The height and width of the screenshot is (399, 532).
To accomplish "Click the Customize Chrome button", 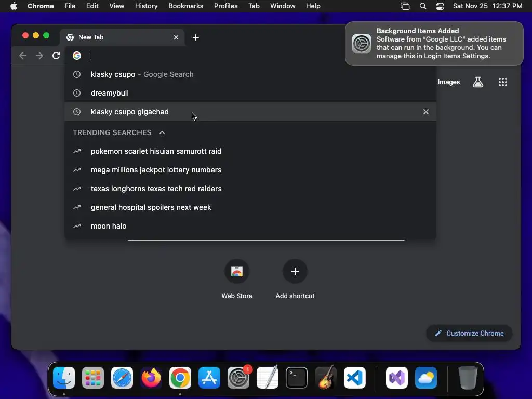I will 469,333.
